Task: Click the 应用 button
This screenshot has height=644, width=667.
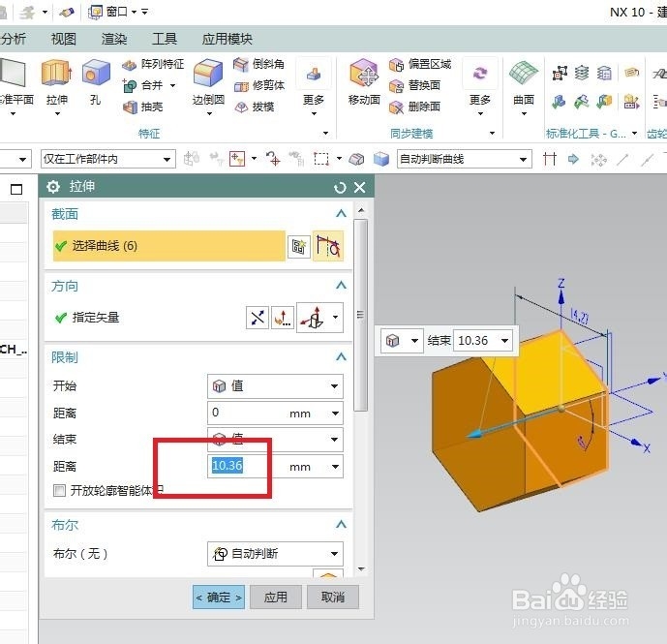Action: point(276,598)
